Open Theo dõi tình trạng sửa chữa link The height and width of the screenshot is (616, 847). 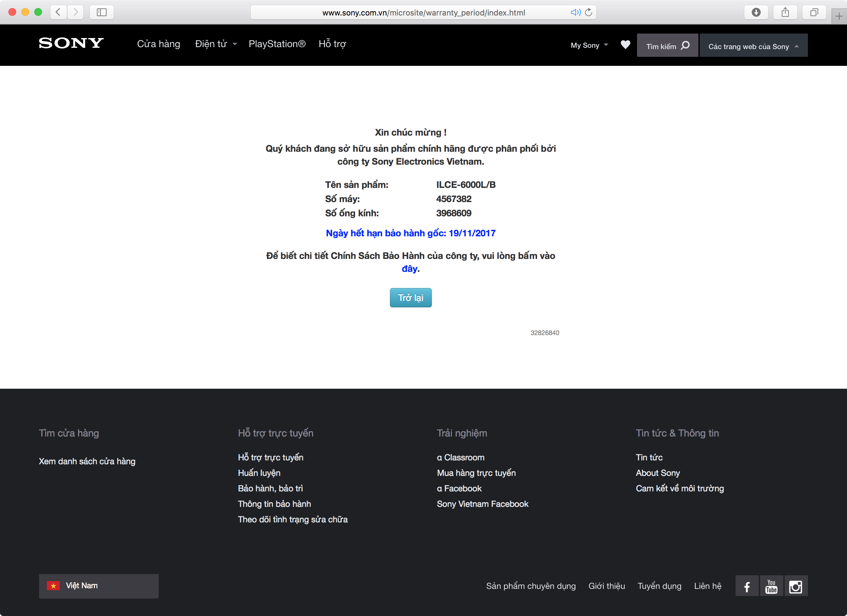tap(293, 520)
